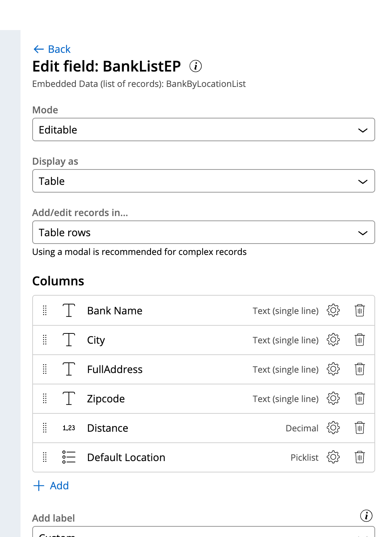Click the picklist icon for Default Location
The image size is (392, 537).
pyautogui.click(x=69, y=457)
